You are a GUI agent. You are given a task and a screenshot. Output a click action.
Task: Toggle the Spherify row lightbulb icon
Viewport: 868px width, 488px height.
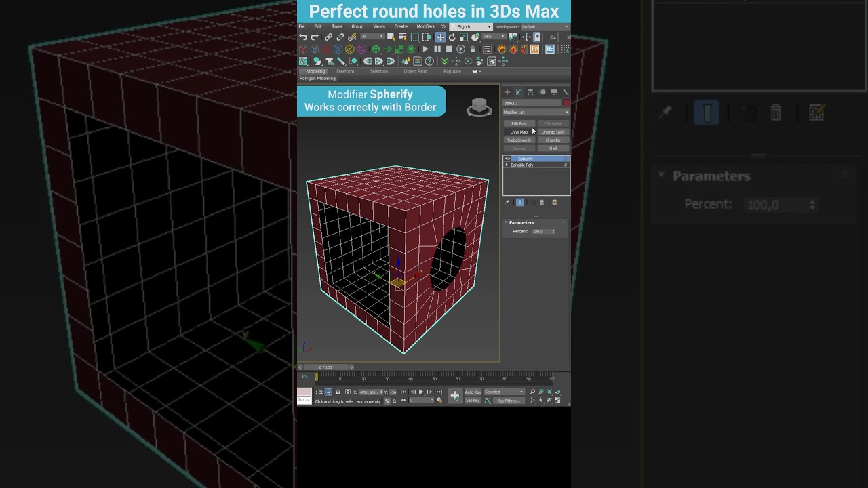tap(566, 159)
